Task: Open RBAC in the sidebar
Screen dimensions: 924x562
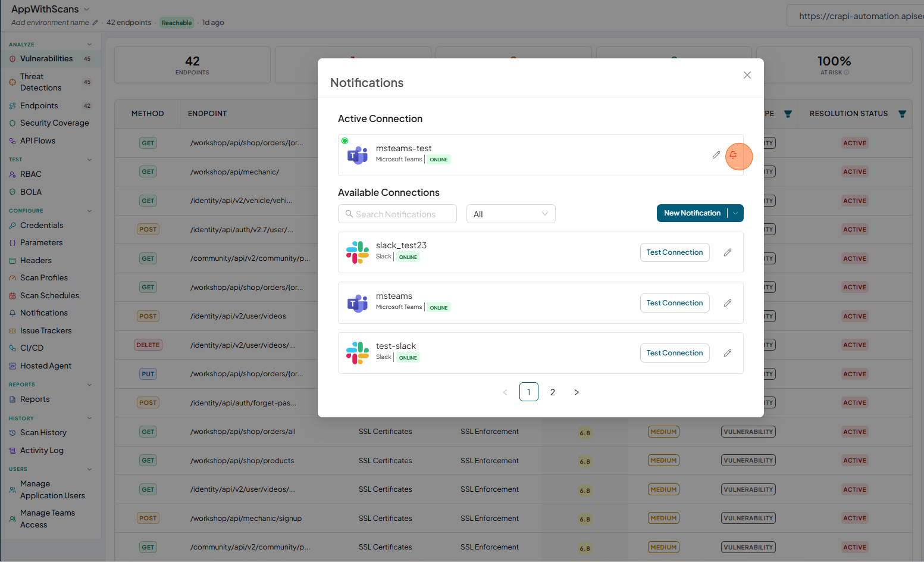Action: point(51,174)
